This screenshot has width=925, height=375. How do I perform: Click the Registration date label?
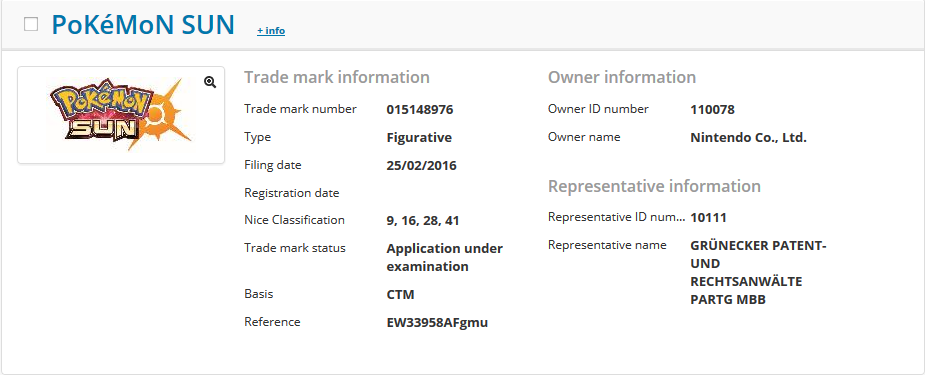291,193
